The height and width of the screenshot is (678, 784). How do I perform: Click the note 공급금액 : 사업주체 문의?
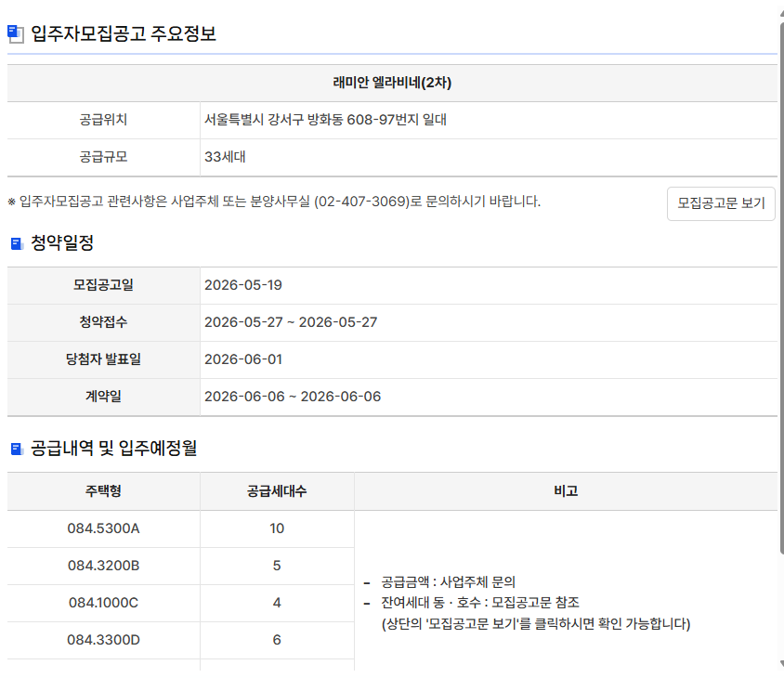coord(448,582)
